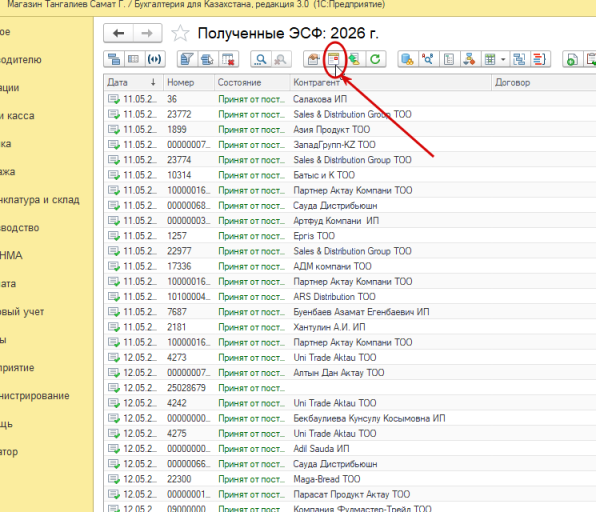Add page to favorites with star
The image size is (596, 512).
tap(180, 33)
